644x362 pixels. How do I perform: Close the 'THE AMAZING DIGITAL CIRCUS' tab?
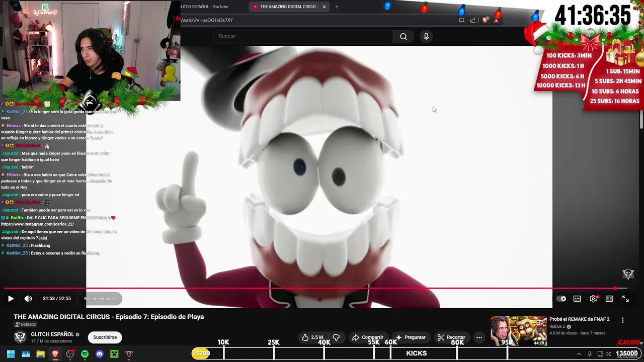(324, 7)
